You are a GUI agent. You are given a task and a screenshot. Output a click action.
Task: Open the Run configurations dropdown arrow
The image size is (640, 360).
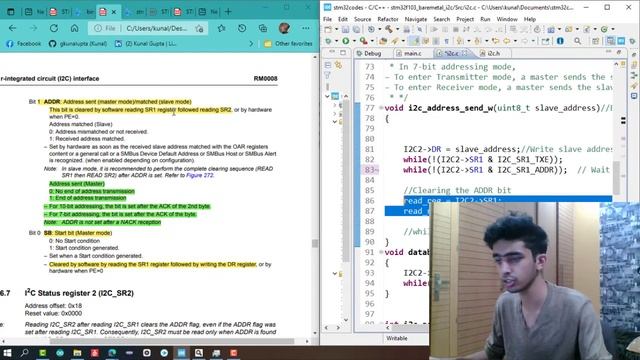[x=354, y=41]
